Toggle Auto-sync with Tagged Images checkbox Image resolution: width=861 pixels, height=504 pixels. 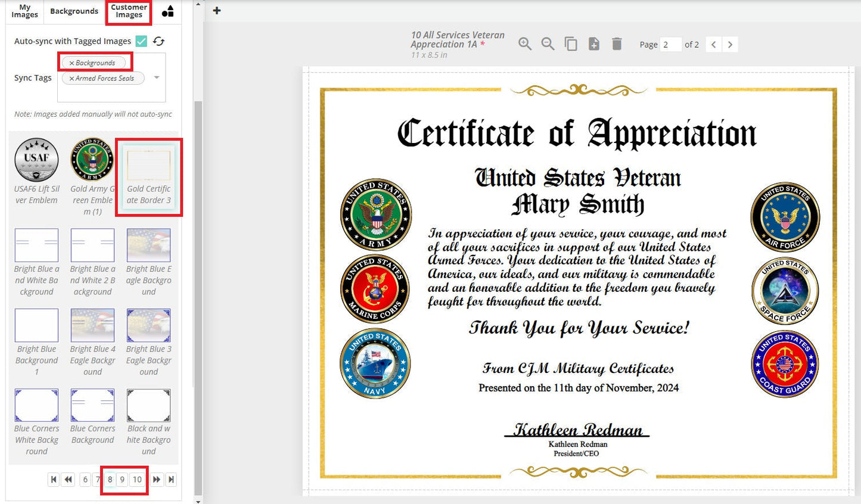tap(141, 41)
